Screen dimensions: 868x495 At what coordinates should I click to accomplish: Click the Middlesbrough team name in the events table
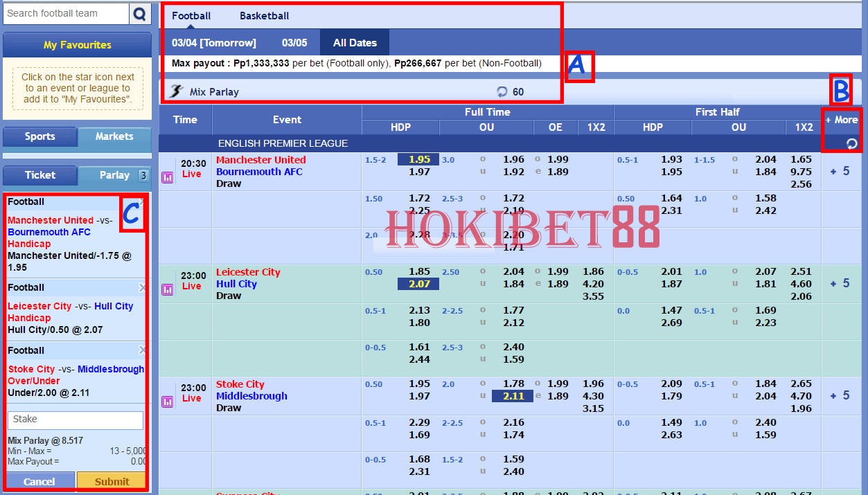point(251,396)
